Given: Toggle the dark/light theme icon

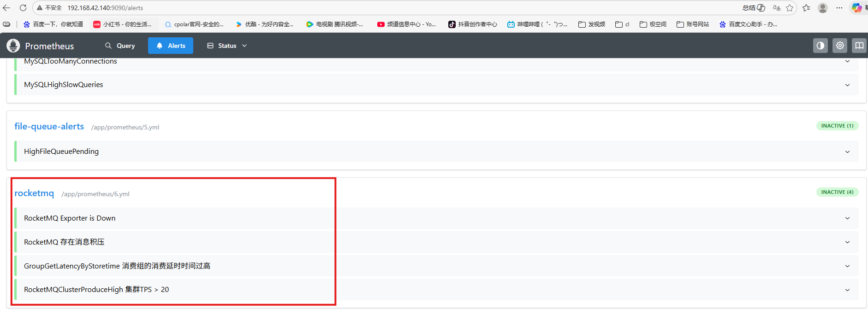Looking at the screenshot, I should point(820,46).
